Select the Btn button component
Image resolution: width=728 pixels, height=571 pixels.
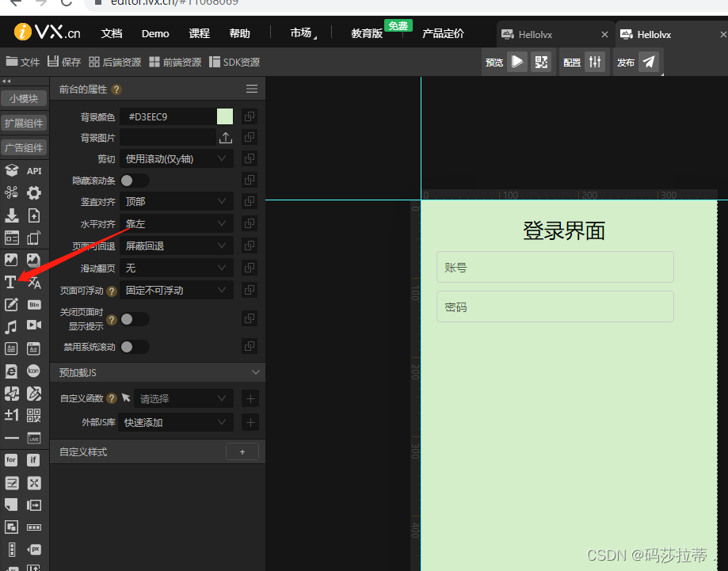(33, 303)
